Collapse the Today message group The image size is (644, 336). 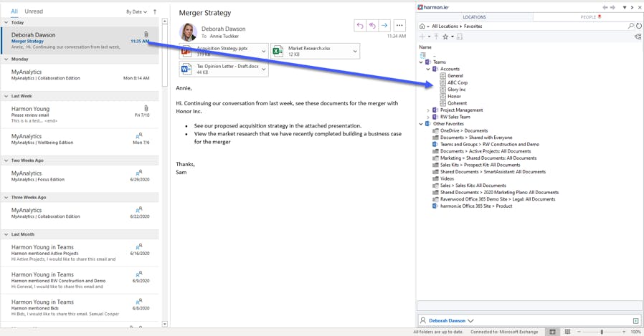coord(6,22)
